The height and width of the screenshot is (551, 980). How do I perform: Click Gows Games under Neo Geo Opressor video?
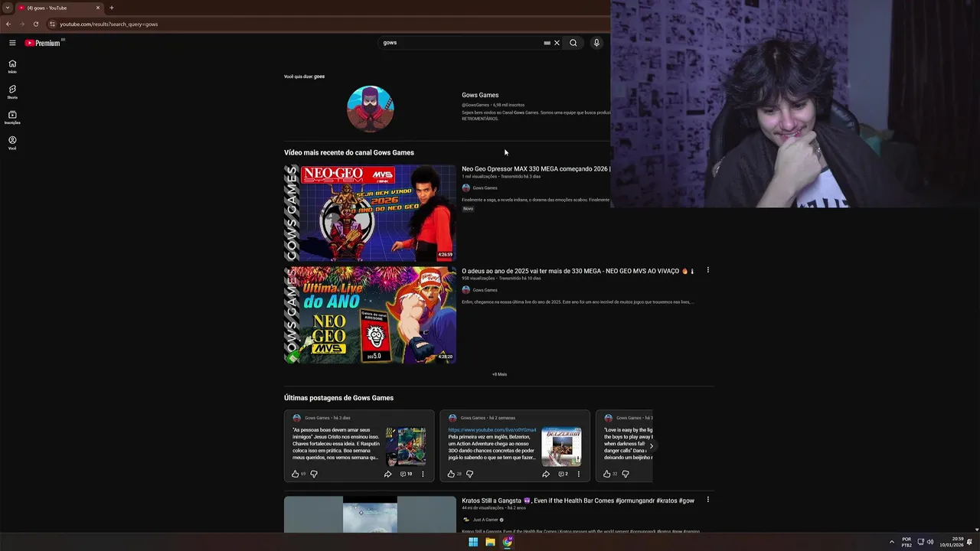pos(485,188)
